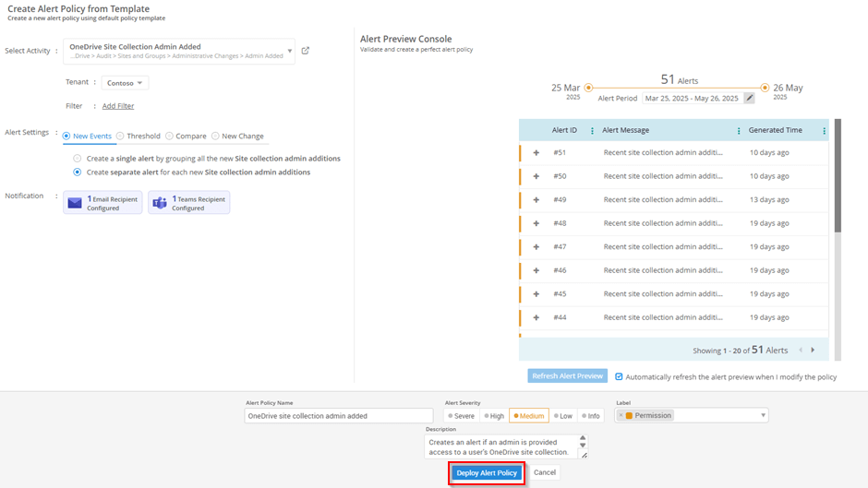
Task: Open the Alert Message column options menu
Action: click(x=739, y=131)
